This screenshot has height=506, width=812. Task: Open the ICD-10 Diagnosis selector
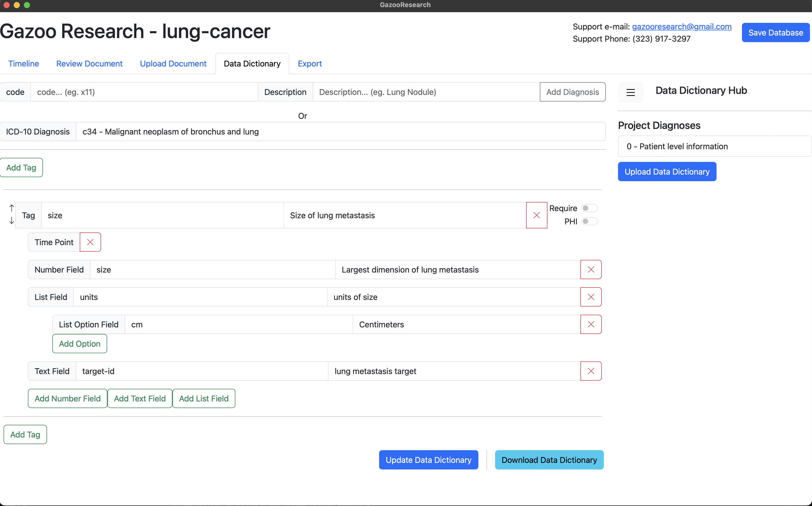click(x=340, y=132)
